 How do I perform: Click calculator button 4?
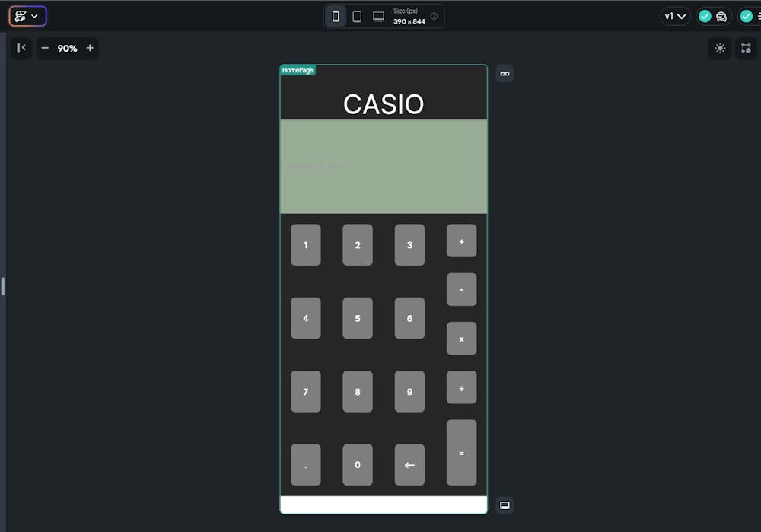306,318
